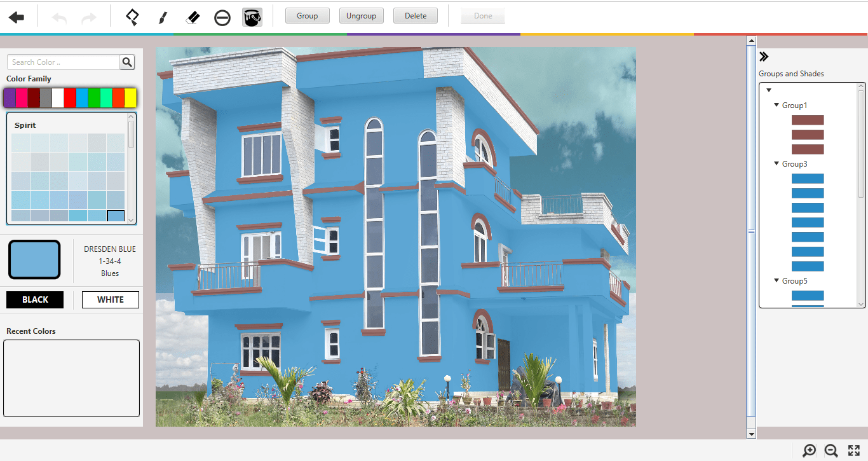Click the Delete button

tap(416, 16)
